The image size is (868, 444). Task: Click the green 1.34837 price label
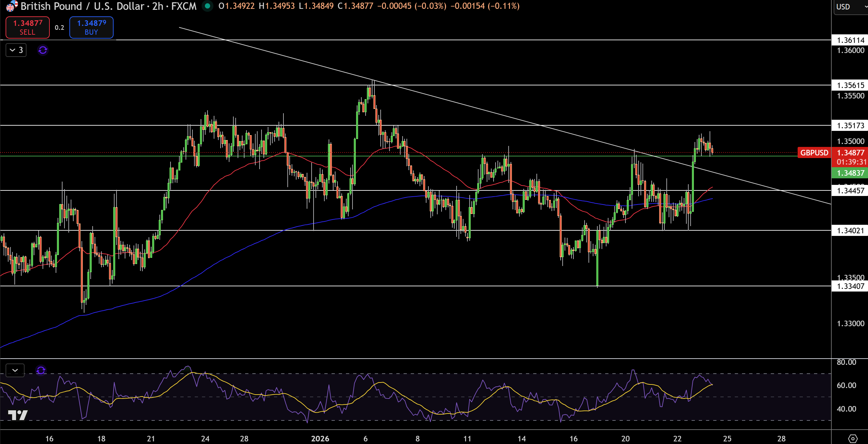850,173
